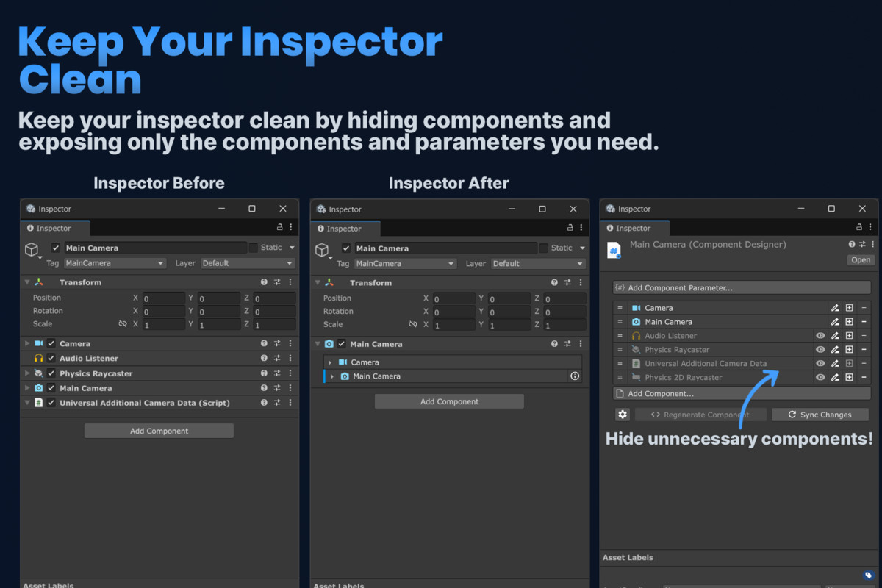
Task: Expand the Camera component foldout in Inspector Before
Action: (27, 343)
